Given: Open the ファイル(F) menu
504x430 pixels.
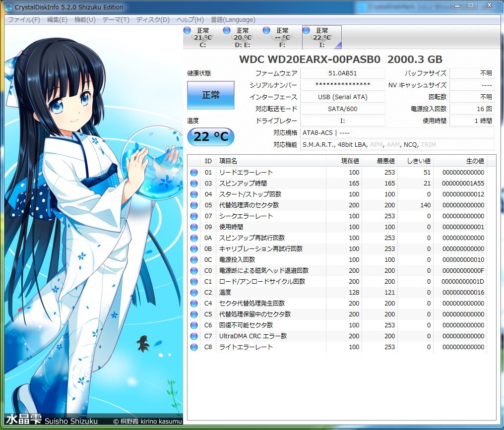Looking at the screenshot, I should pos(24,20).
